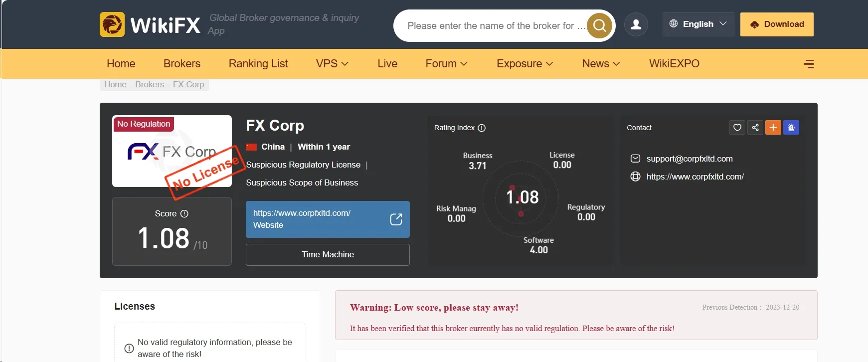Click the Rating Index info icon
868x362 pixels.
[482, 128]
